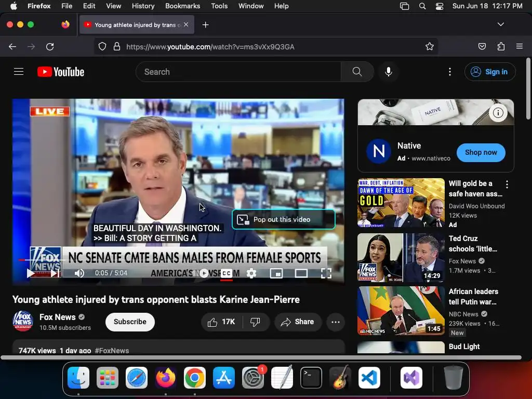
Task: Open the Edit menu
Action: [x=89, y=6]
